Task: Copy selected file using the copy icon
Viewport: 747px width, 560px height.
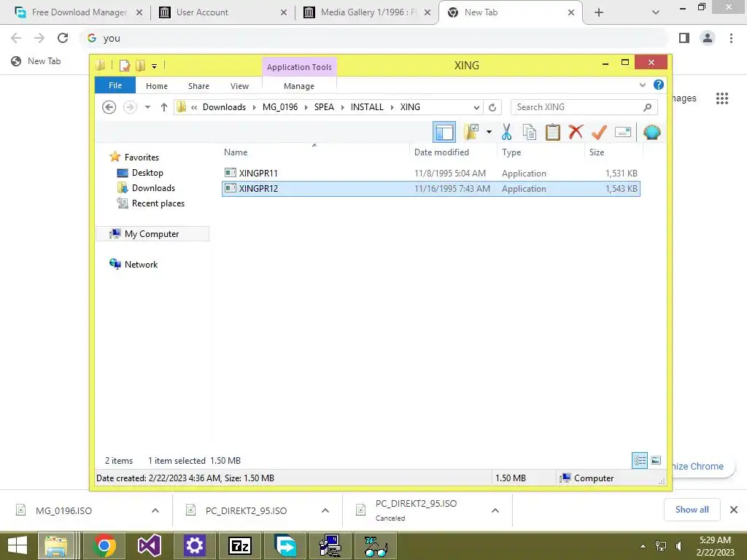Action: coord(530,132)
